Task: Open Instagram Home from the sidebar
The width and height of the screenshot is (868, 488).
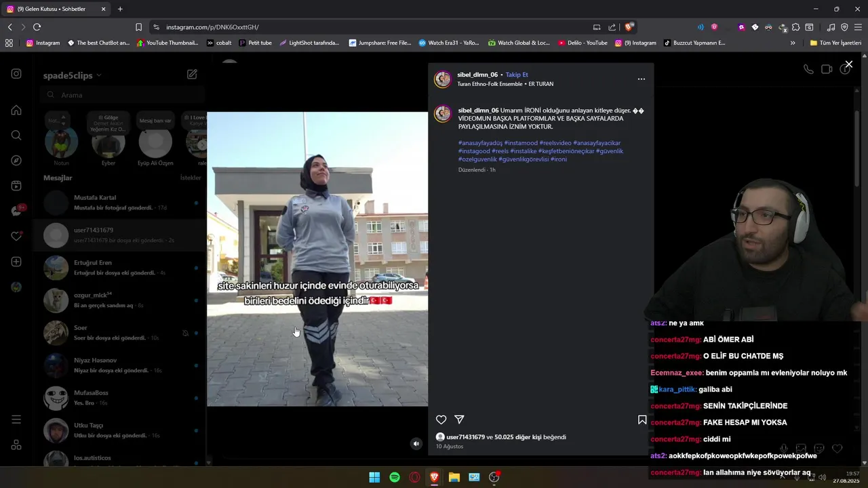Action: [16, 110]
